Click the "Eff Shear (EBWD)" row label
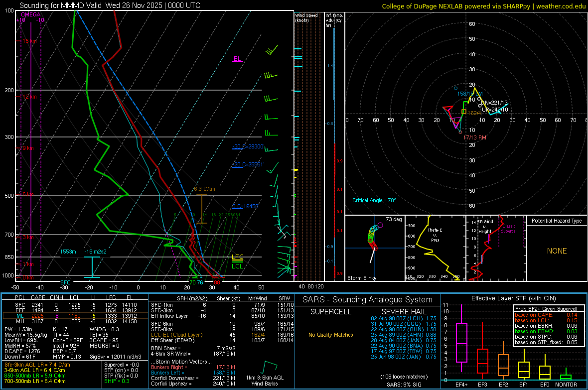The height and width of the screenshot is (390, 588). [172, 341]
